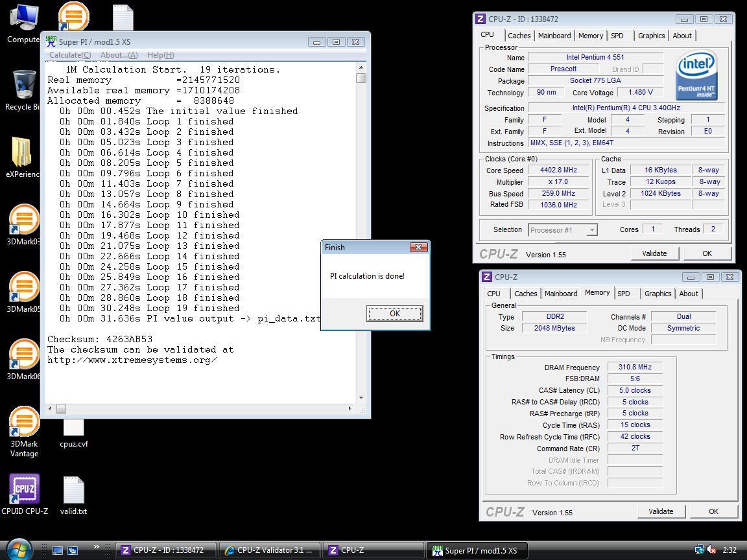Open the text document icon on desktop top
747x560 pixels.
(123, 17)
